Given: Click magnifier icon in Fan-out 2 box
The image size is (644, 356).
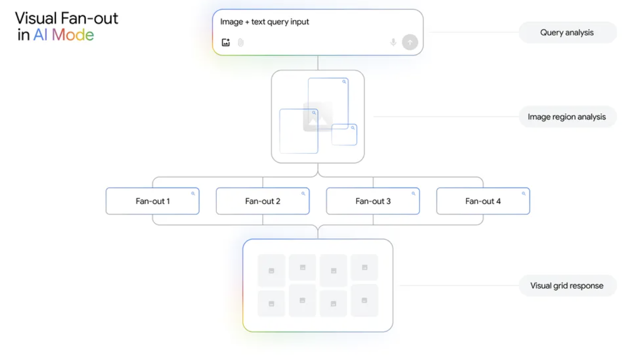Looking at the screenshot, I should [303, 193].
